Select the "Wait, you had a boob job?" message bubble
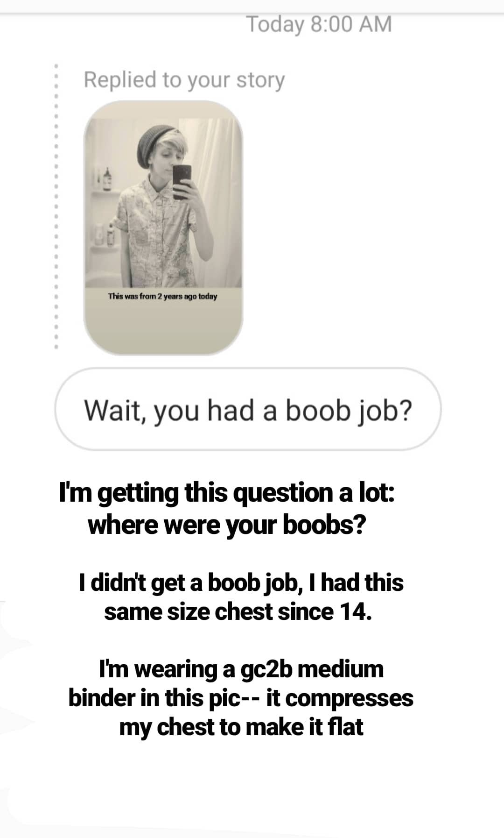504x838 pixels. (x=248, y=409)
